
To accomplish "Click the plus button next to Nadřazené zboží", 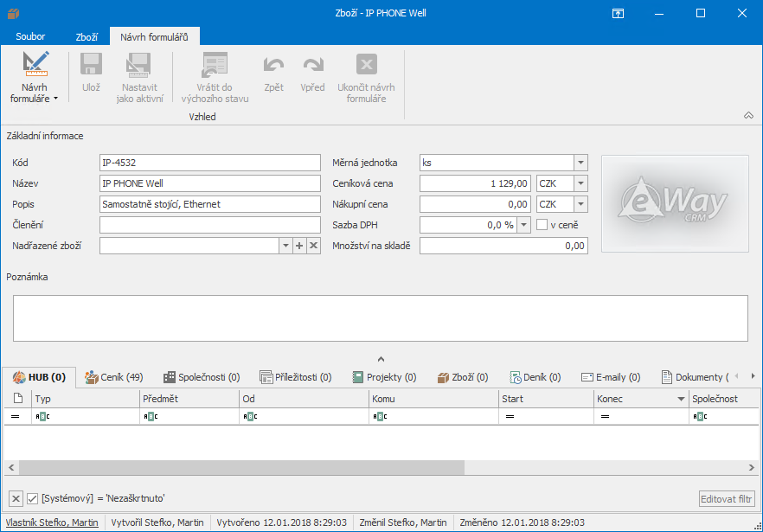I will click(x=299, y=246).
